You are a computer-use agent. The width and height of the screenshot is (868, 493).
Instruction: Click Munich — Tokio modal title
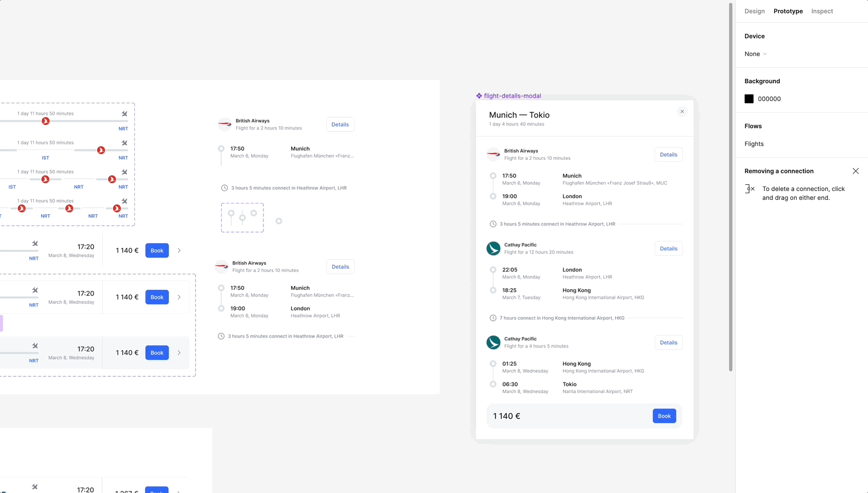pyautogui.click(x=519, y=115)
